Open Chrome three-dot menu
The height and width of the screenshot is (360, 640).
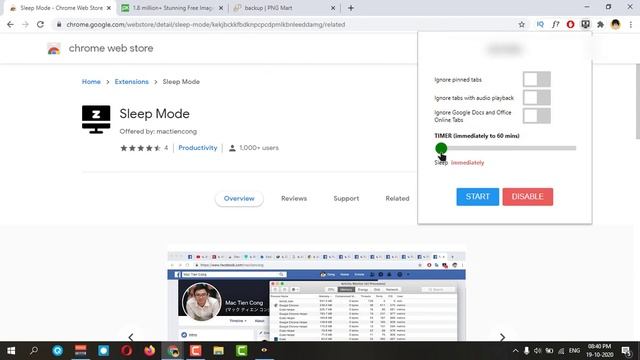[631, 24]
